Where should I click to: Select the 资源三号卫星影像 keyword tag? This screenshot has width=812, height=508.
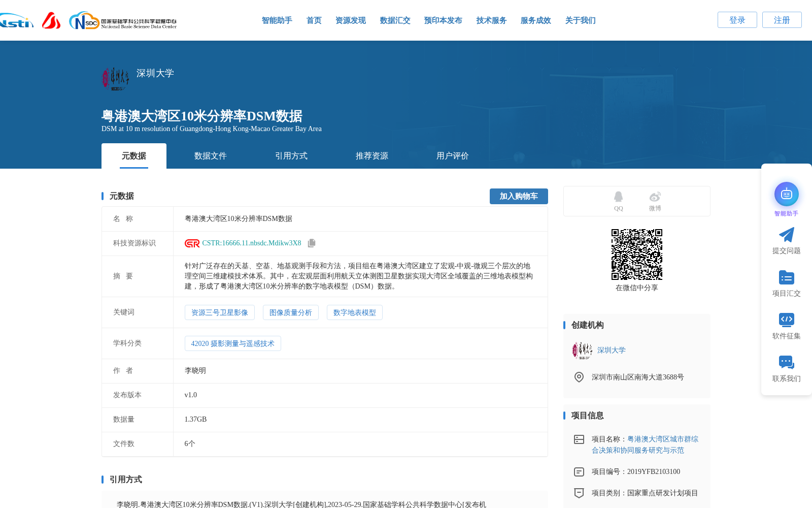pyautogui.click(x=220, y=312)
